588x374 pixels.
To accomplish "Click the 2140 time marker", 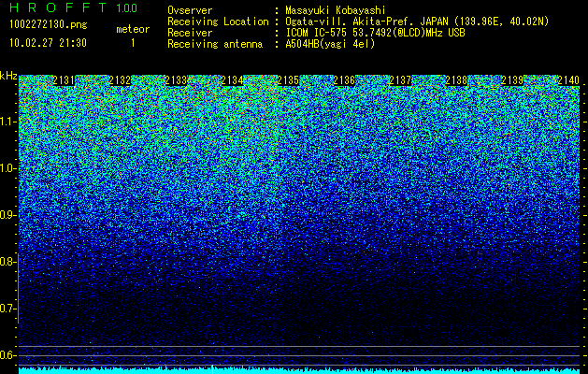I will 568,80.
